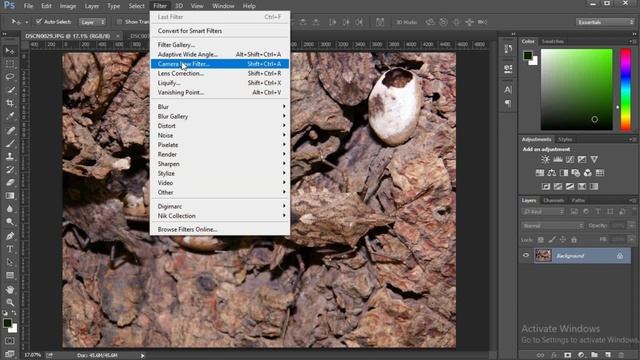Choose Liquify from the Filter menu
The height and width of the screenshot is (360, 640).
coord(220,83)
